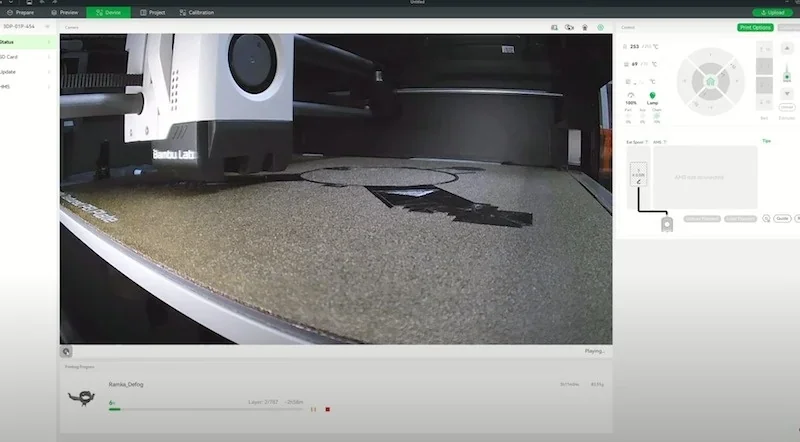Viewport: 800px width, 442px height.
Task: Click the home button in axis control
Action: point(710,82)
